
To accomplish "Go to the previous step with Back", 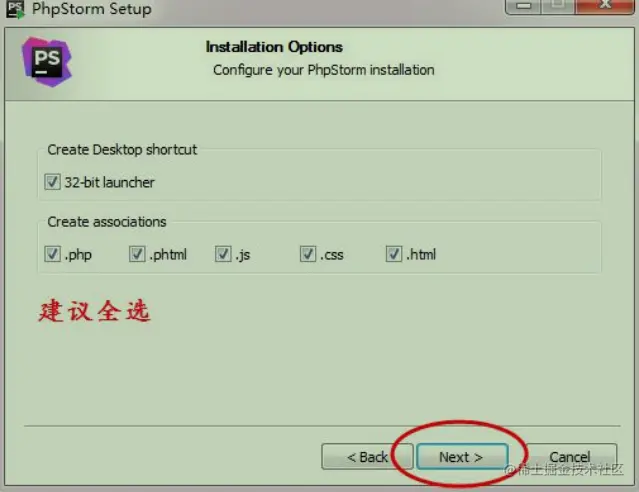I will pos(367,457).
